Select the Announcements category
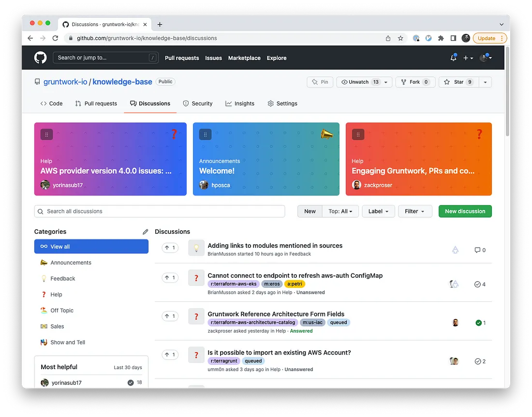The image size is (532, 417). tap(91, 262)
